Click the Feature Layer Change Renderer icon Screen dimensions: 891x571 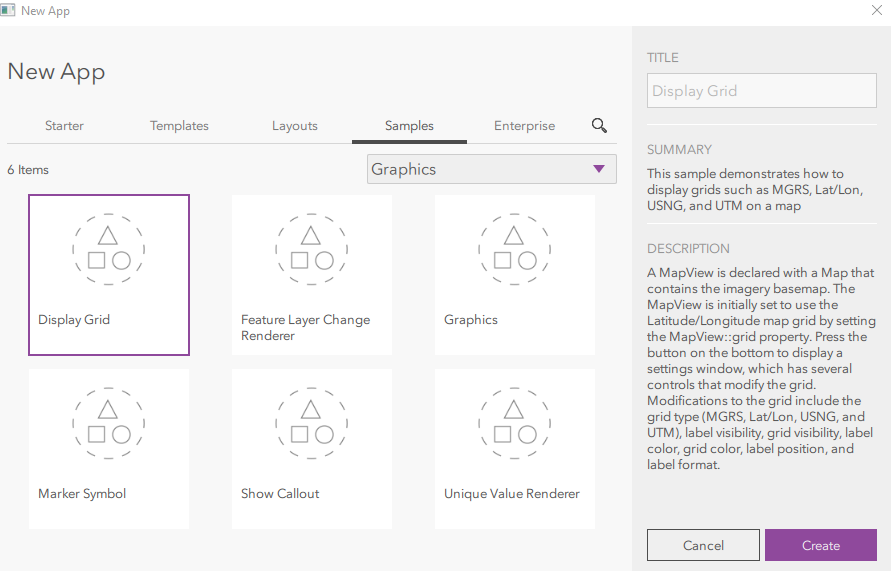[x=311, y=249]
